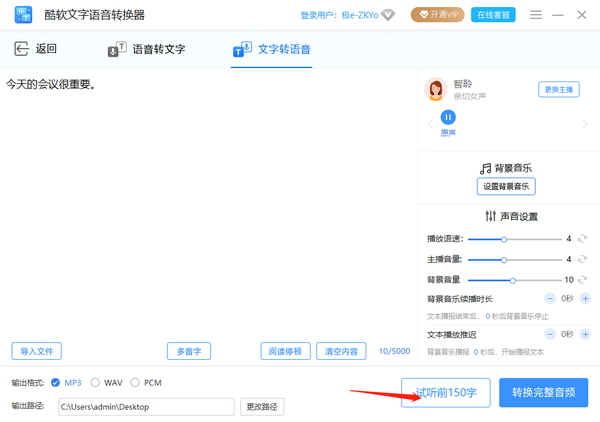This screenshot has width=600, height=422.
Task: Close the application window
Action: [x=582, y=15]
